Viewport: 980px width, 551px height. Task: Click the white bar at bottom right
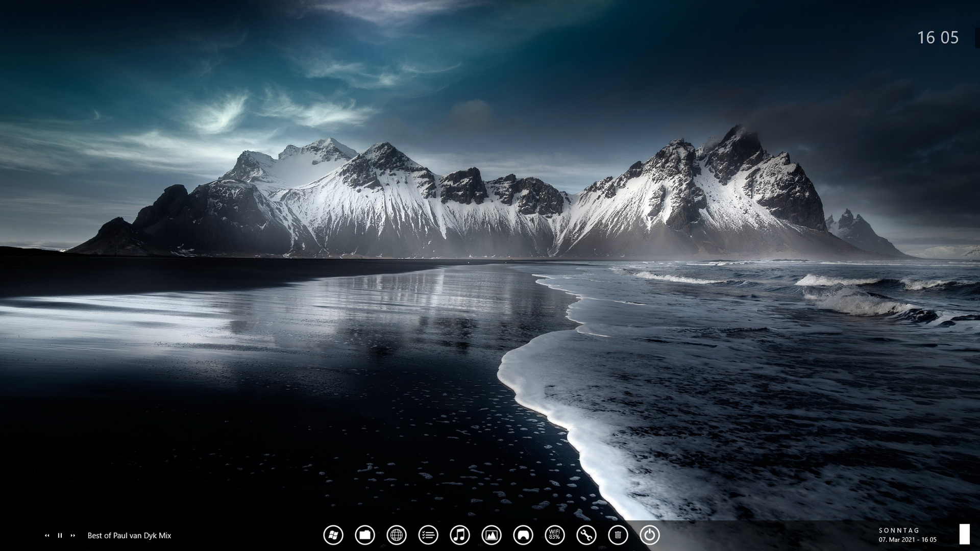click(964, 534)
